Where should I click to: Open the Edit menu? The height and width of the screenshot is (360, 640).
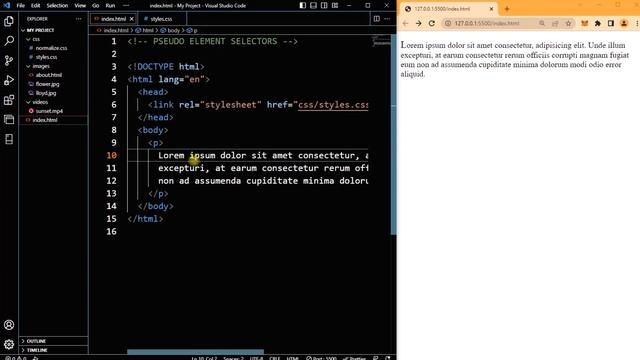[36, 6]
